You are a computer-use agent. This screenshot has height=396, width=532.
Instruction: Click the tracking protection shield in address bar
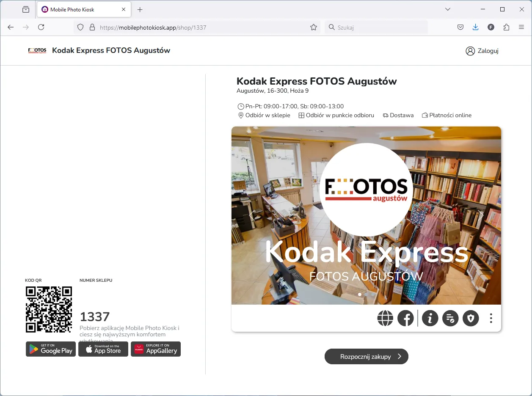tap(80, 27)
